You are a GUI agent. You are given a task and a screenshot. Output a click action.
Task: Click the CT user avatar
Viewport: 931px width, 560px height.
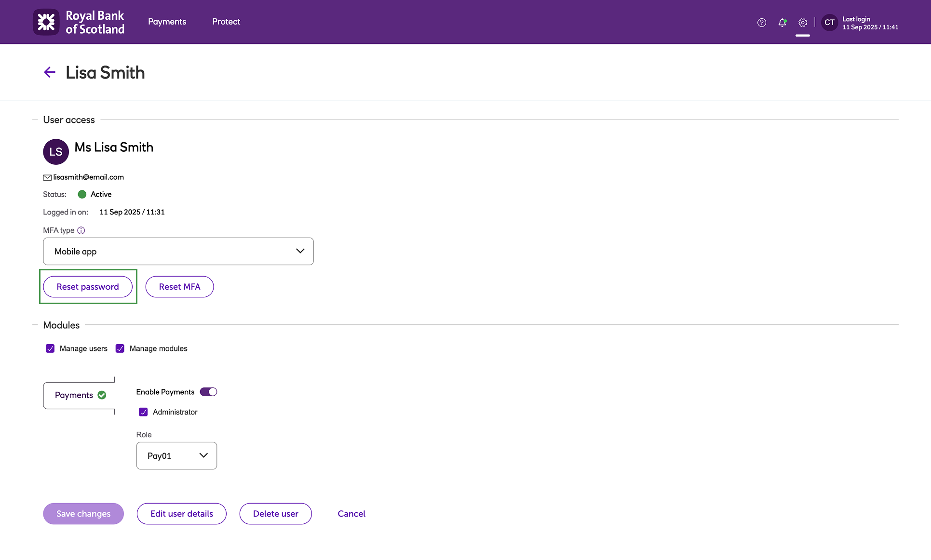coord(829,22)
